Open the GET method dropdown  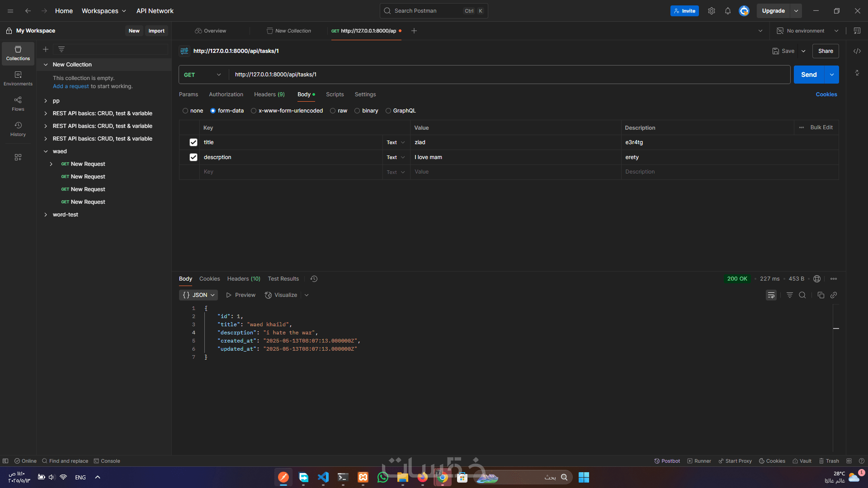pyautogui.click(x=203, y=75)
